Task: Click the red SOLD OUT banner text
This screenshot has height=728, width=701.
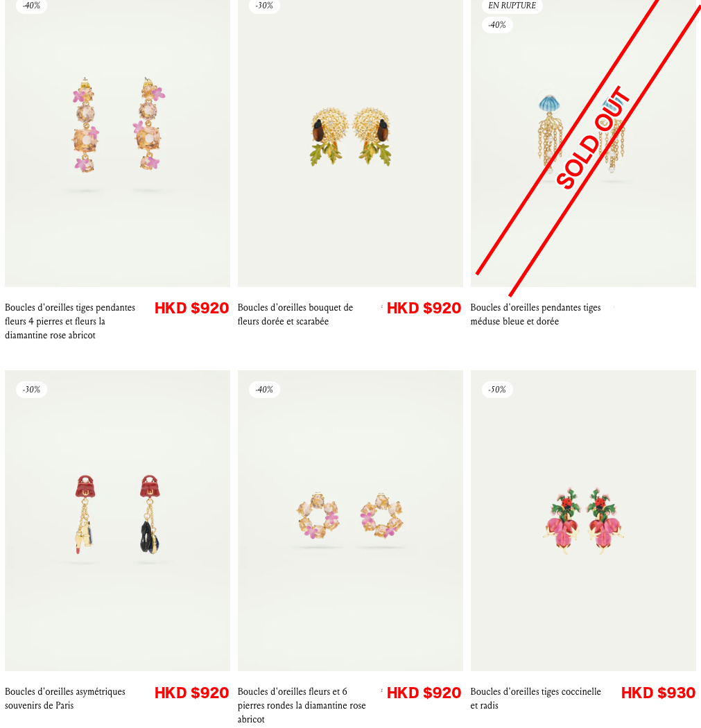Action: click(594, 138)
